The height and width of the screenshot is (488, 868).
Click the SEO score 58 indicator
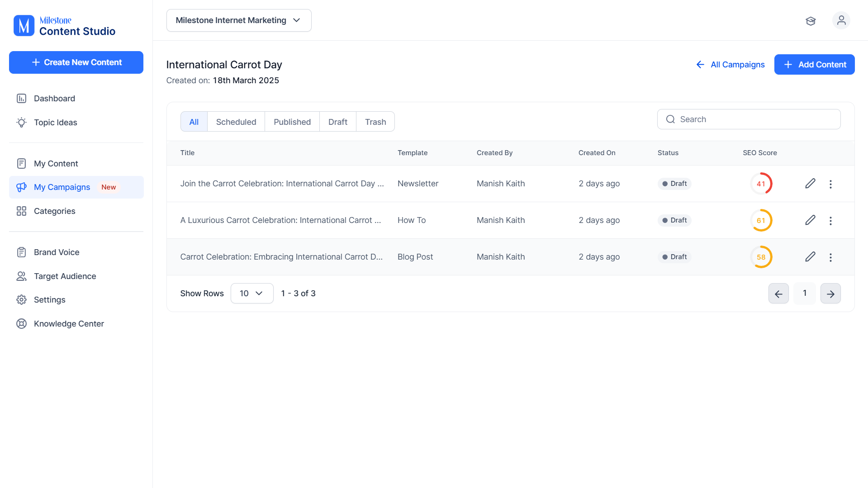point(761,257)
